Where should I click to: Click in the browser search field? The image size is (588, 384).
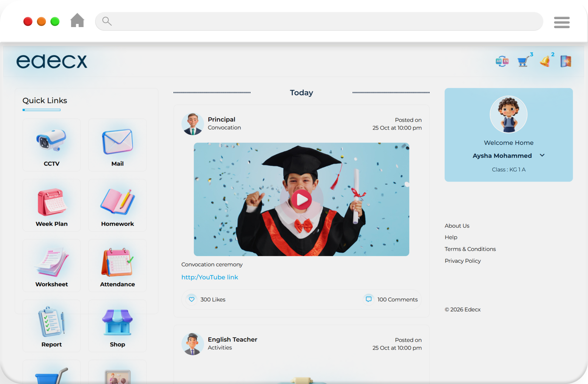click(x=319, y=21)
